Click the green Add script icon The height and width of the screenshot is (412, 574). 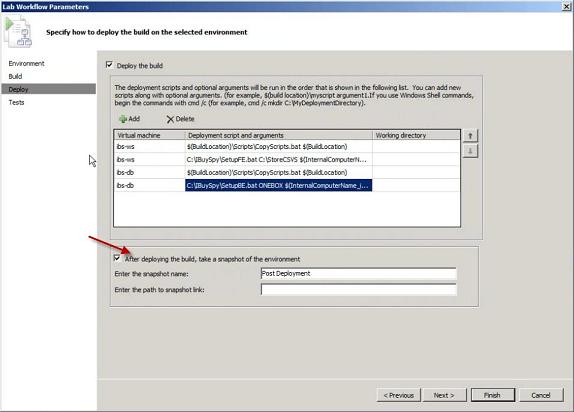(123, 119)
